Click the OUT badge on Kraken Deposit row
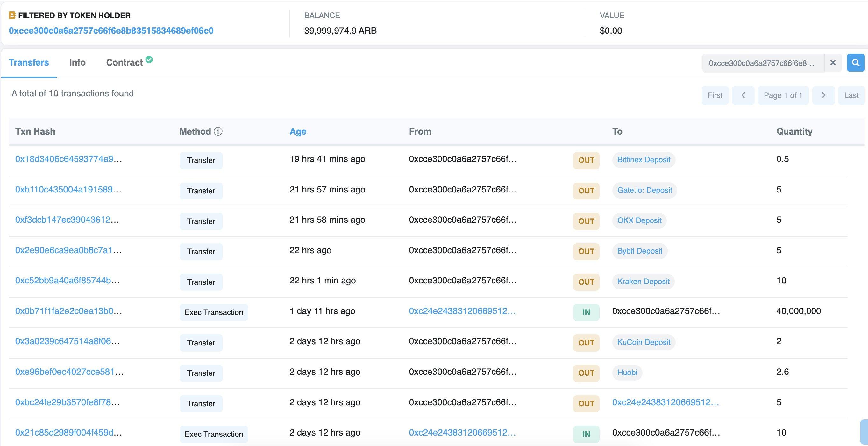Image resolution: width=868 pixels, height=446 pixels. pos(586,281)
